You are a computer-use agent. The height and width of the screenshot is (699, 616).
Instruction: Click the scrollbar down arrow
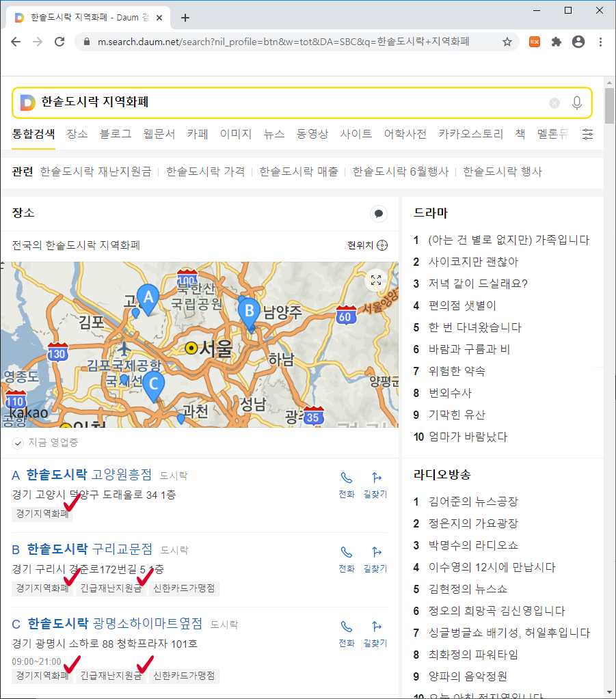tap(609, 692)
